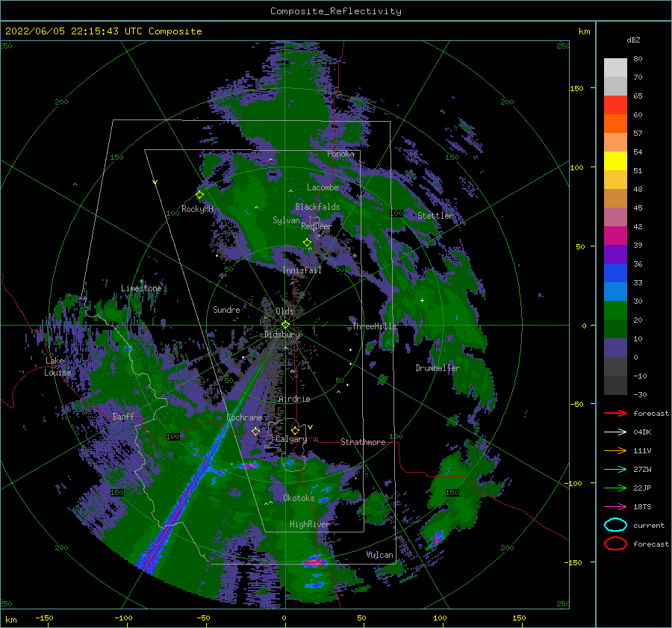The width and height of the screenshot is (672, 628).
Task: Click the red forecast arrow in legend
Action: pos(615,413)
